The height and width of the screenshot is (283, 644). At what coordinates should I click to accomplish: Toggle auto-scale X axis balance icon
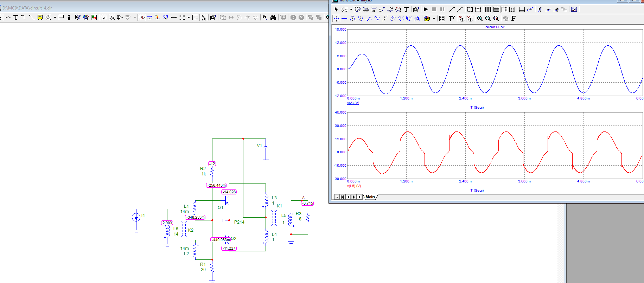coord(462,19)
